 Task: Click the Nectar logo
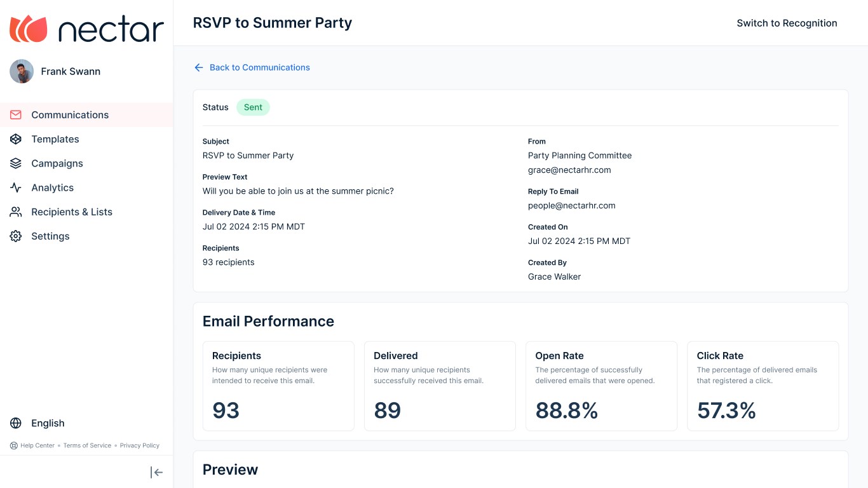86,29
